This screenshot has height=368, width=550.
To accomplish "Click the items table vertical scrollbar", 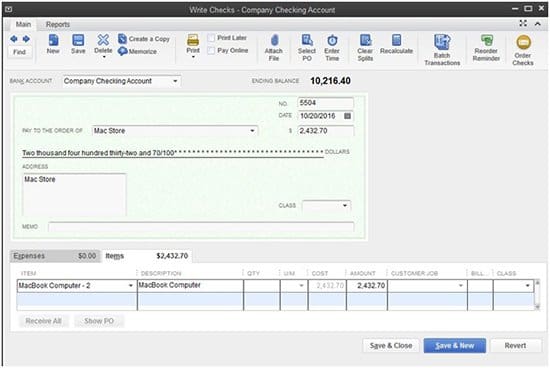I will [537, 295].
